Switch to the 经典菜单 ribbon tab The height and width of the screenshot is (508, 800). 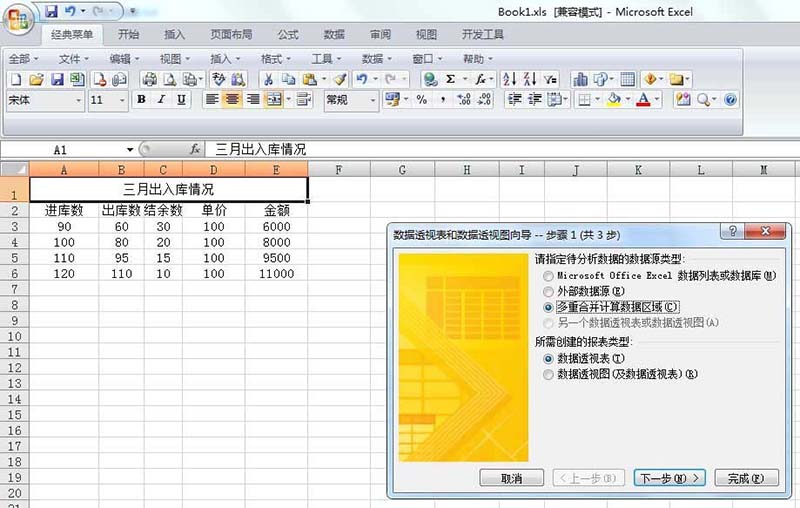pyautogui.click(x=72, y=35)
